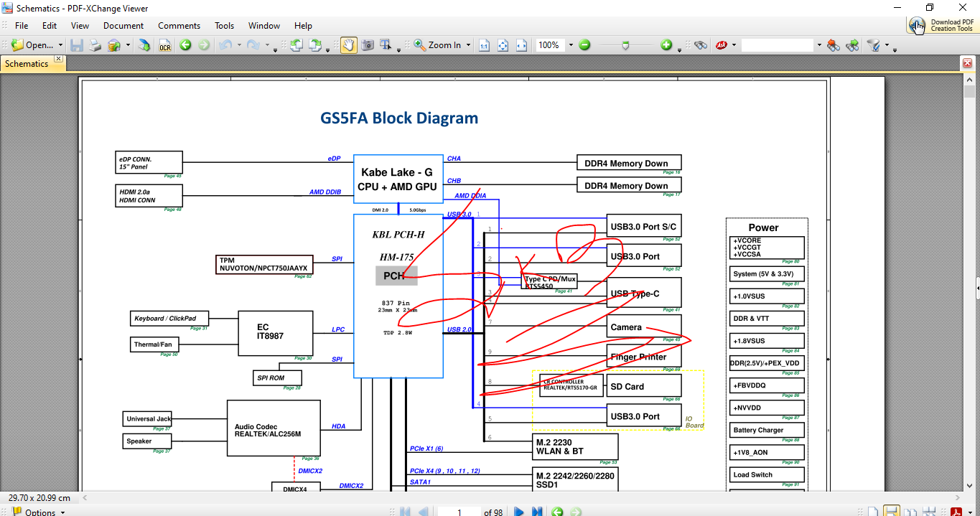This screenshot has height=516, width=980.
Task: Rotate page clockwise icon
Action: click(x=314, y=44)
